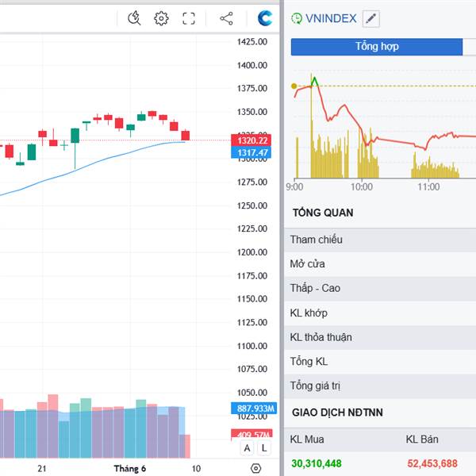Click the buy volume value 30,310,448
Image resolution: width=476 pixels, height=476 pixels.
(x=317, y=463)
